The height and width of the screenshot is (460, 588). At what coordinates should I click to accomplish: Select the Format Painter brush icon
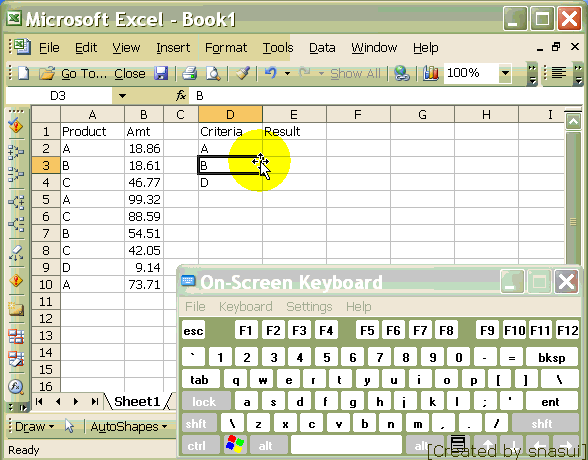coord(243,73)
